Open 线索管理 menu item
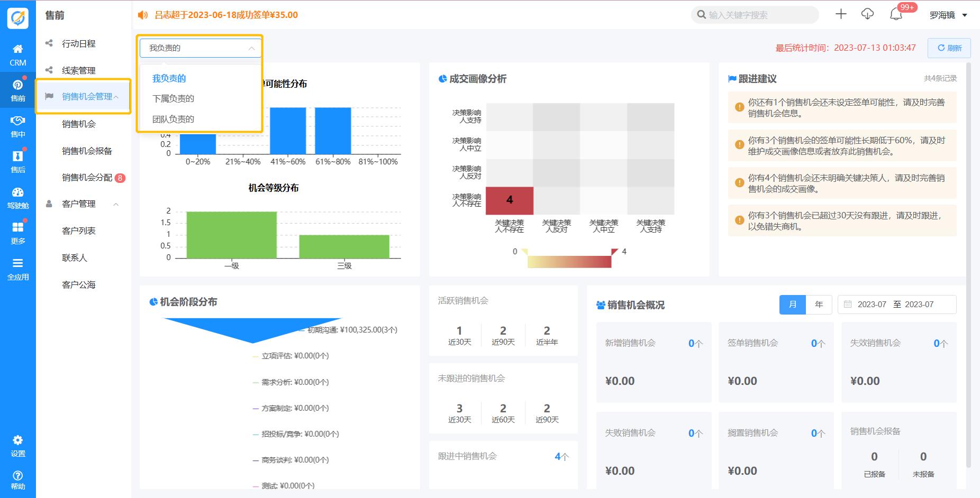 tap(79, 70)
